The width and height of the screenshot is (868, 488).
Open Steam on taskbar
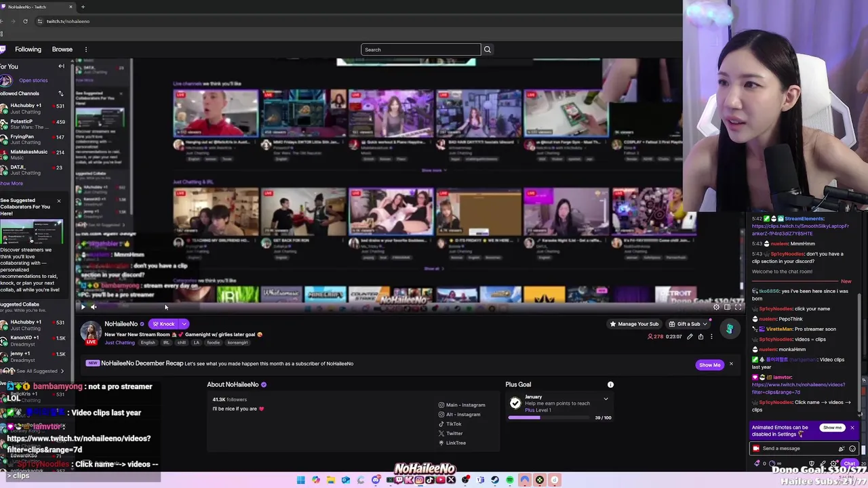494,480
